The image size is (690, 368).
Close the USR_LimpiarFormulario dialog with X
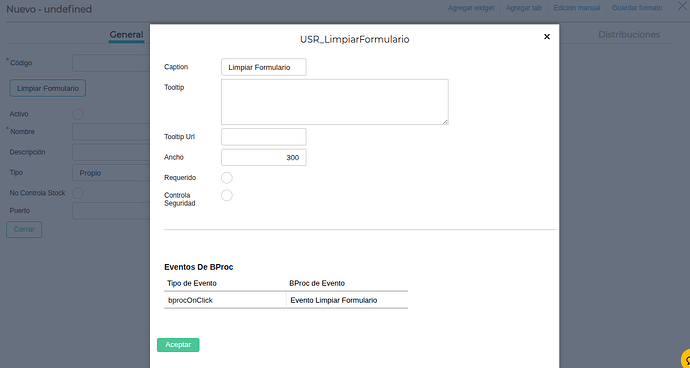[x=547, y=37]
